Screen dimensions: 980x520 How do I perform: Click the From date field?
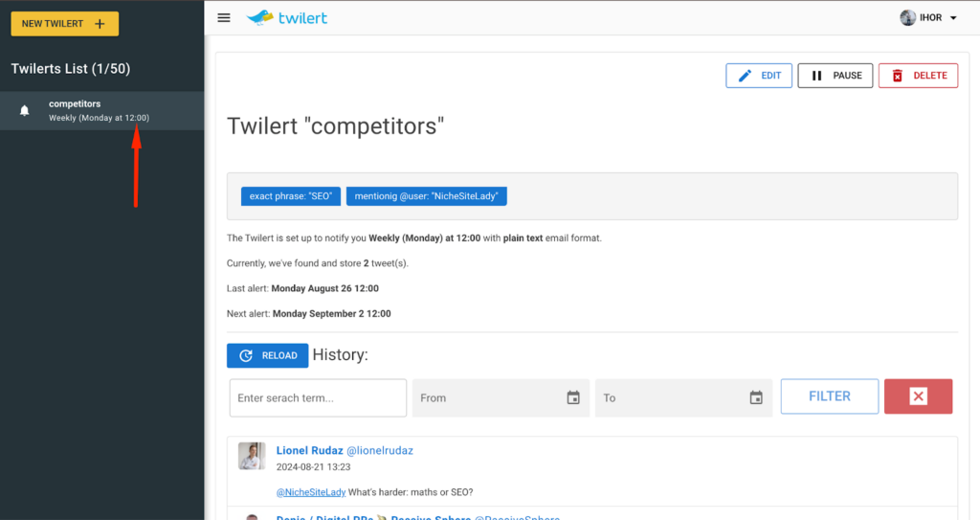[501, 398]
